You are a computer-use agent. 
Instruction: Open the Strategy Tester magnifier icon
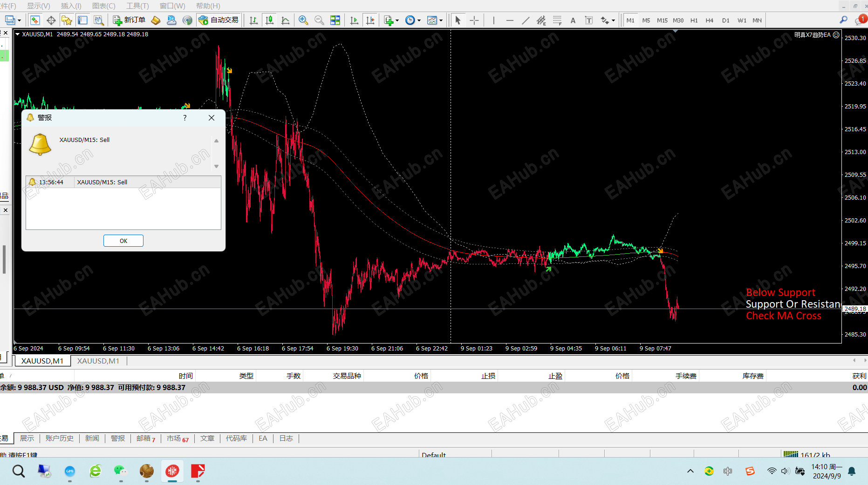click(x=98, y=20)
